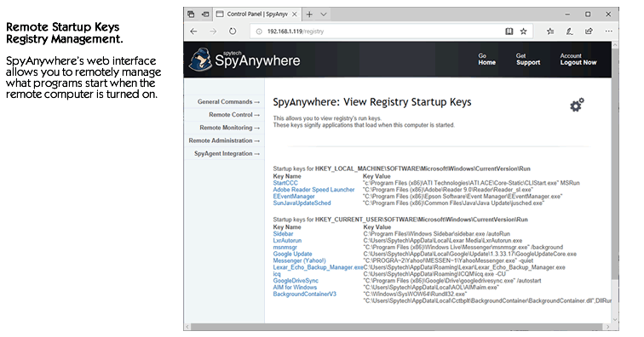Click the vertical scrollbar down arrow
The height and width of the screenshot is (337, 644).
tap(615, 320)
